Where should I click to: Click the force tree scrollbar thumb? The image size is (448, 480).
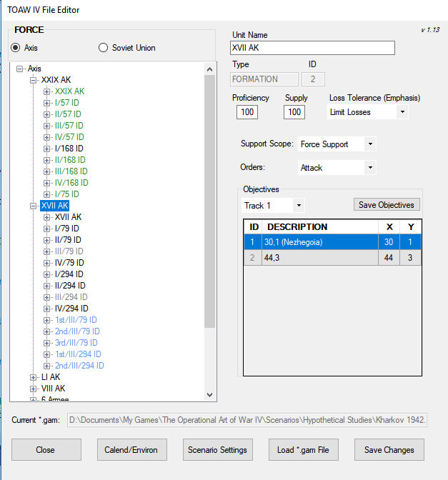[210, 201]
